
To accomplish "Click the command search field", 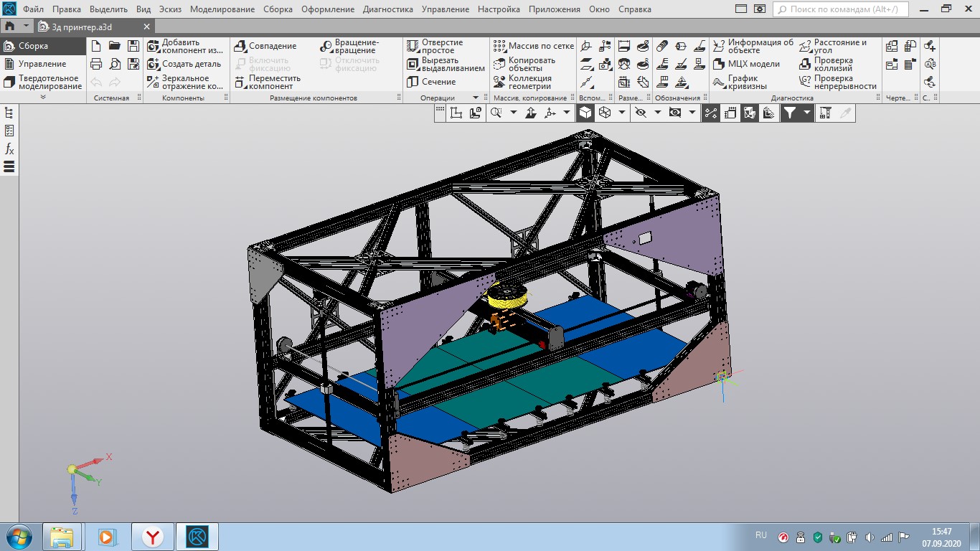I will (841, 9).
